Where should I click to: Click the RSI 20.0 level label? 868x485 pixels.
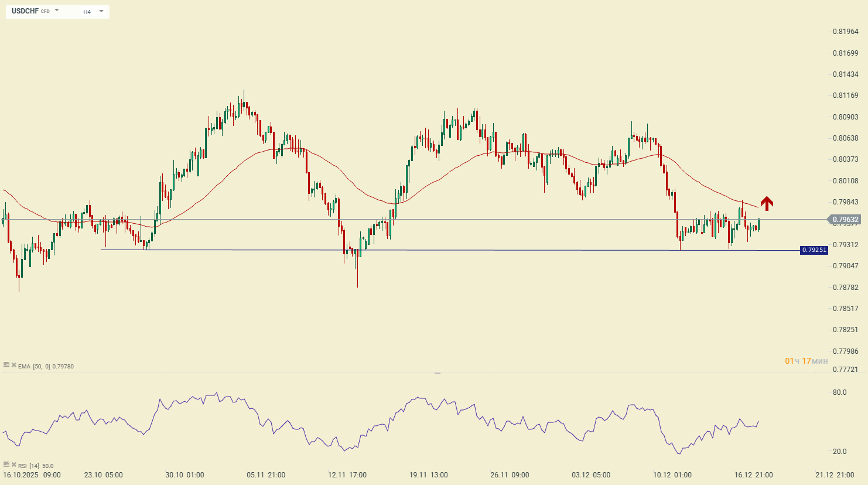click(x=839, y=452)
